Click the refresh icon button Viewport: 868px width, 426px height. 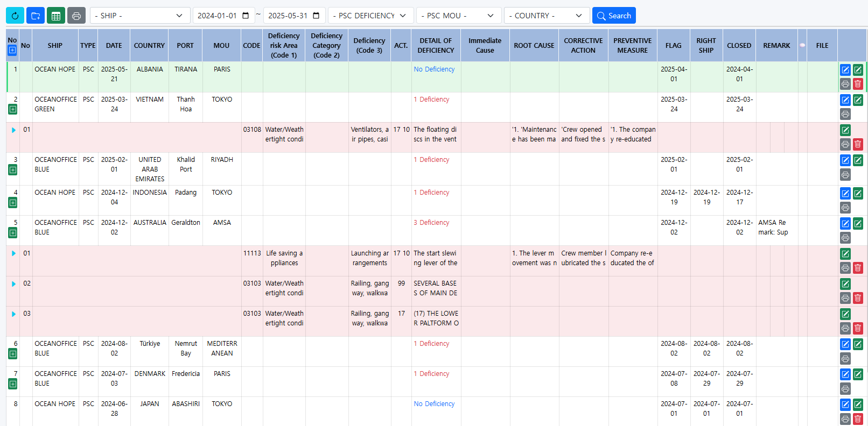click(15, 16)
